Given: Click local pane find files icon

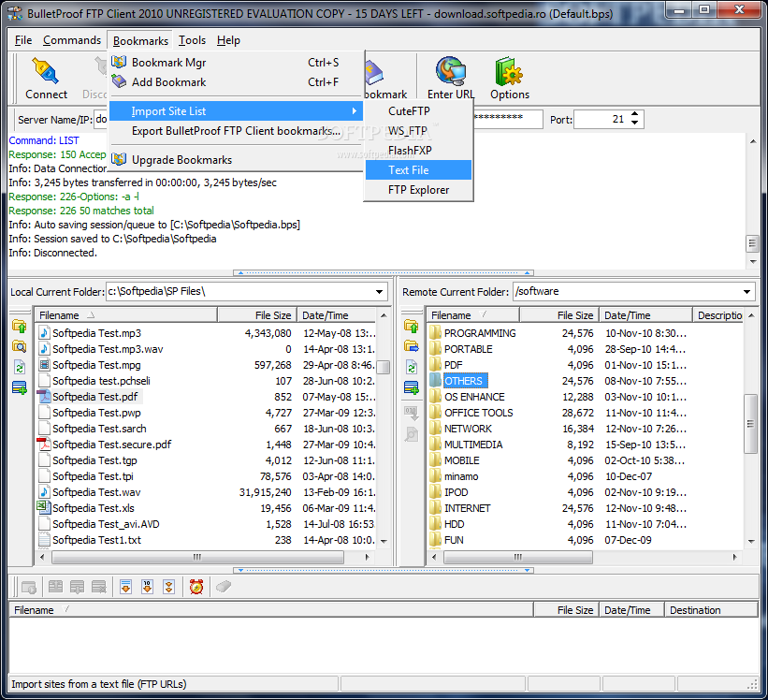Looking at the screenshot, I should [19, 347].
